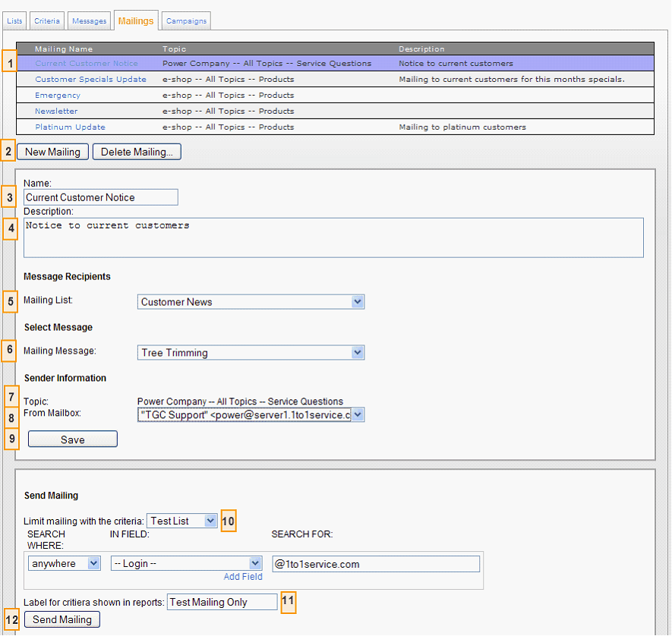
Task: Open the Mailing Message dropdown
Action: tap(251, 353)
